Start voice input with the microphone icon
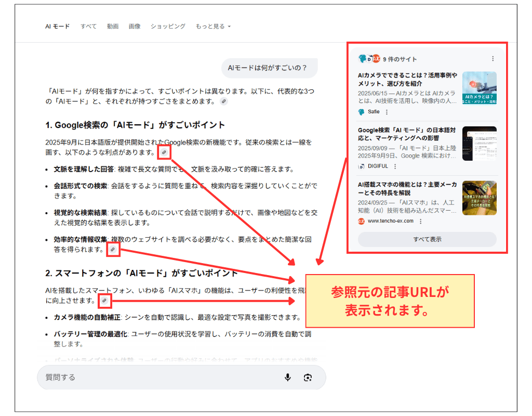 pos(288,378)
